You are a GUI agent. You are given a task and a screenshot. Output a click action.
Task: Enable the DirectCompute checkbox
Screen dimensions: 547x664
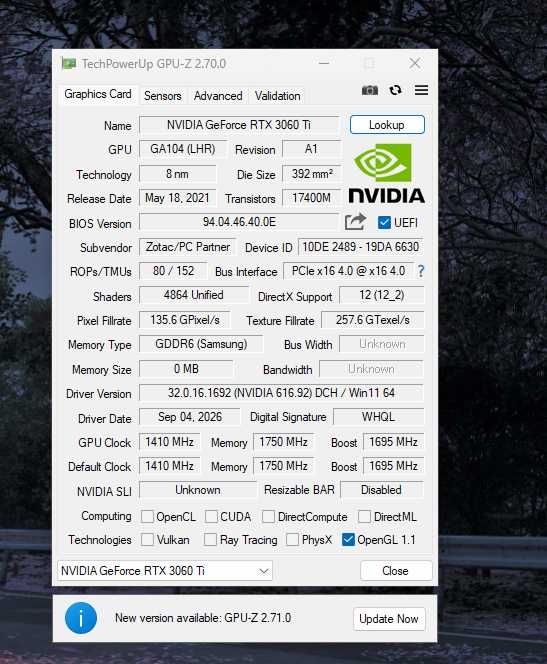coord(268,517)
